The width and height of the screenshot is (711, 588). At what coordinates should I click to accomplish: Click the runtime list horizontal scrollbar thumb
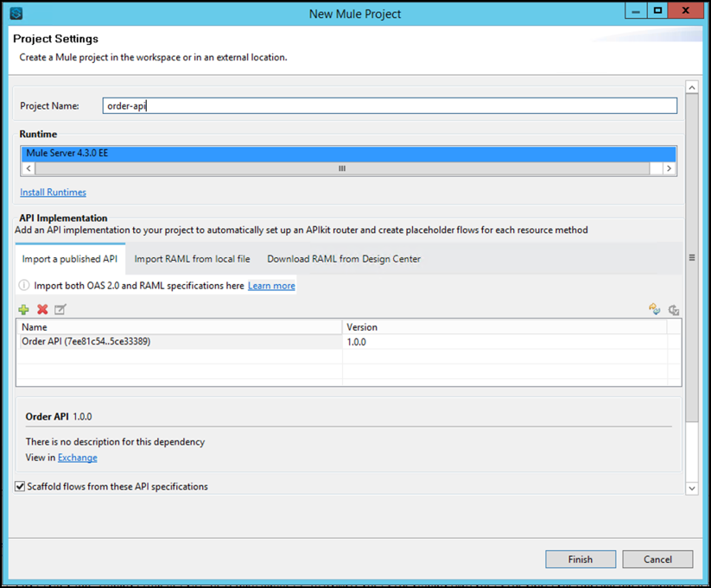(342, 168)
